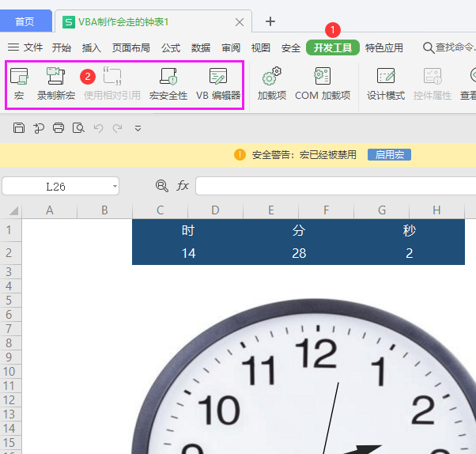This screenshot has height=454, width=476.
Task: Switch to the Start (开始) tab
Action: pos(62,47)
